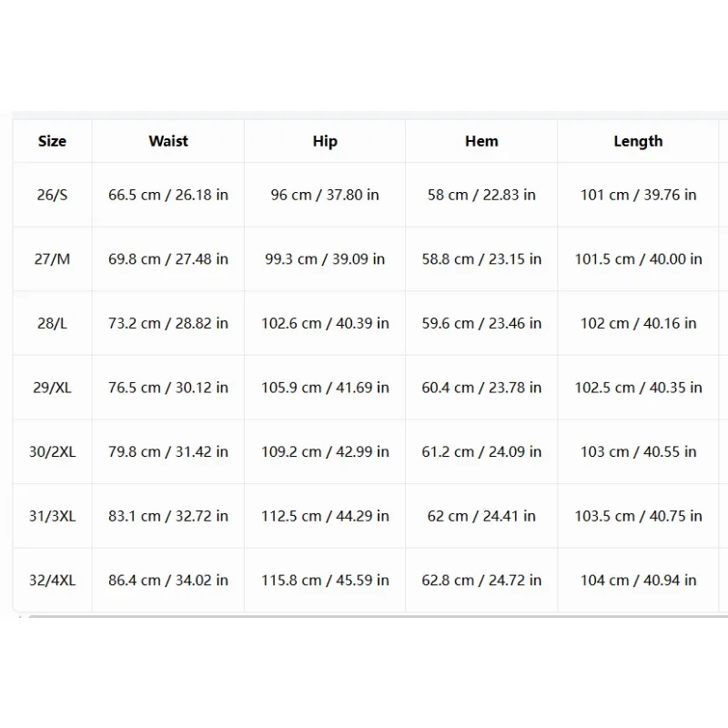Select the 32/4XL size row label
Viewport: 728px width, 728px height.
click(52, 580)
